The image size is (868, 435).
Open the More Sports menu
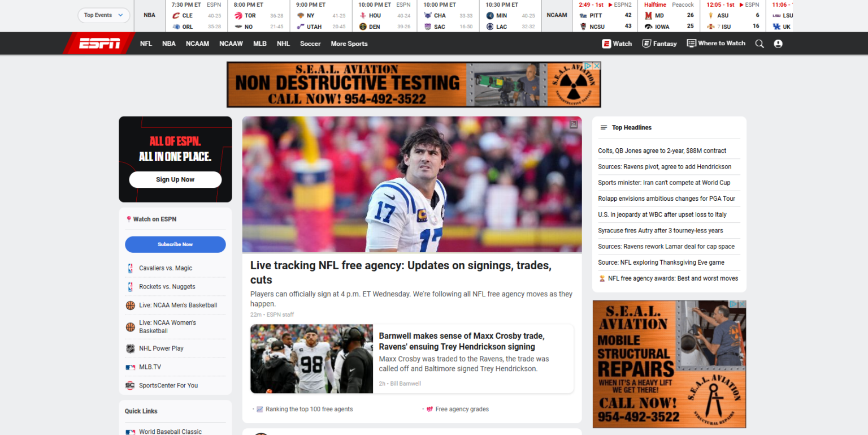[x=349, y=44]
